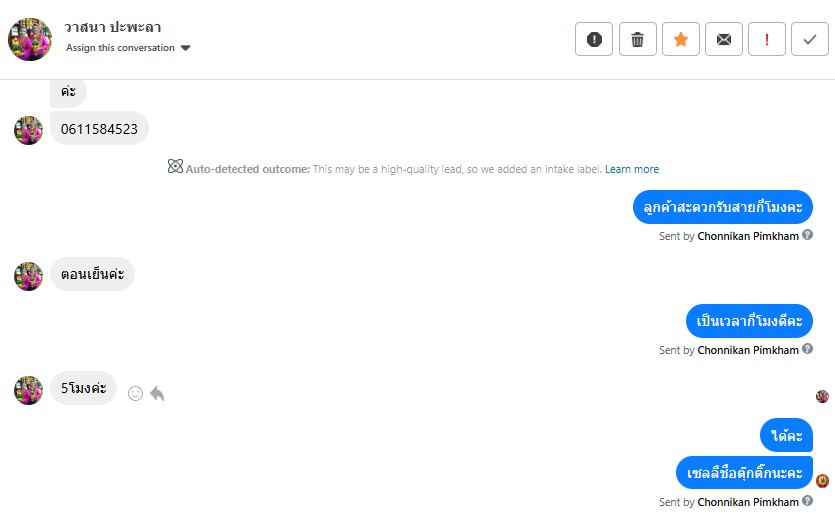Mark conversation done with checkmark
The width and height of the screenshot is (835, 531).
coord(809,40)
